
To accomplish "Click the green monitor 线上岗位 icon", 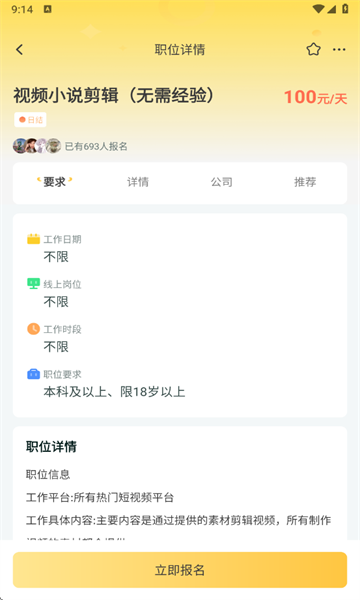I will 33,284.
